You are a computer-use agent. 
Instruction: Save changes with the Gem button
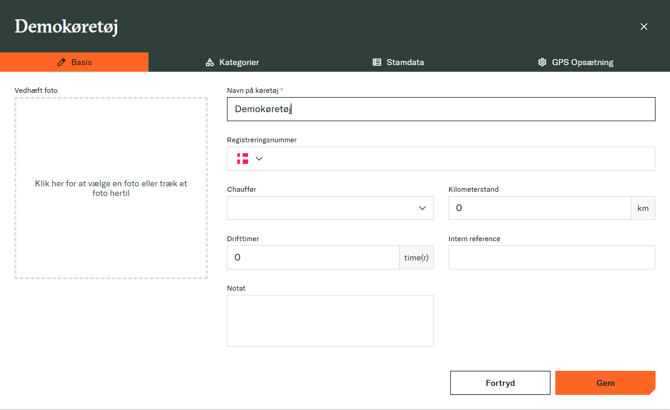[605, 383]
